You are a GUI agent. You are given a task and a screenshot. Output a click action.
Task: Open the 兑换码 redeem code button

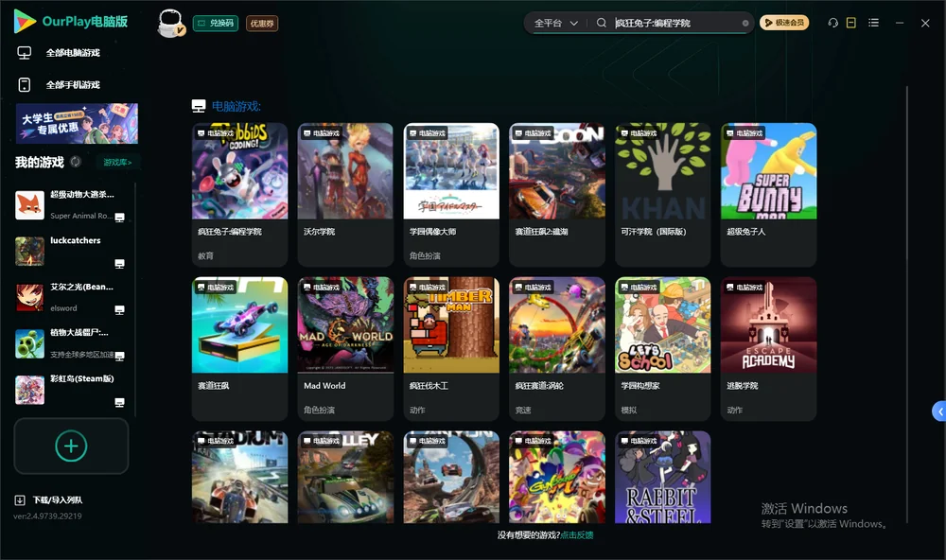point(216,23)
